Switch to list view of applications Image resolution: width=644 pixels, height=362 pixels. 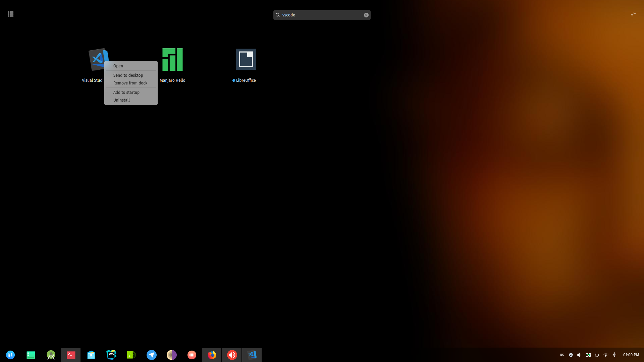coord(10,14)
